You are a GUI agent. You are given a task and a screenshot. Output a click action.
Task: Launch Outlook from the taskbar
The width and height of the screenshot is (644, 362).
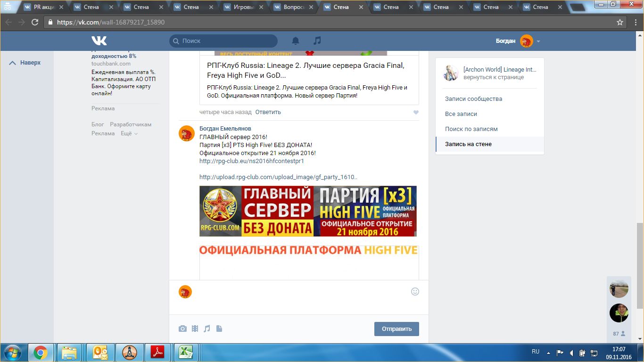pos(101,353)
